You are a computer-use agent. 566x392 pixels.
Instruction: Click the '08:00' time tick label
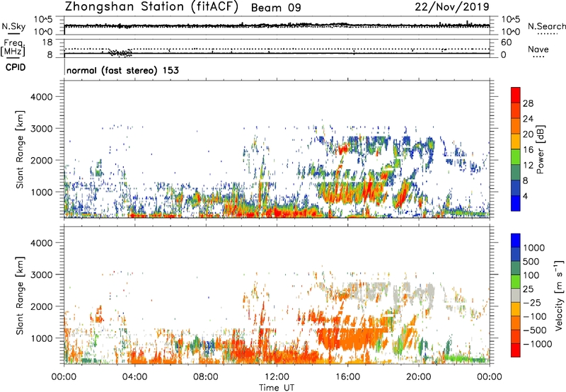click(x=205, y=377)
